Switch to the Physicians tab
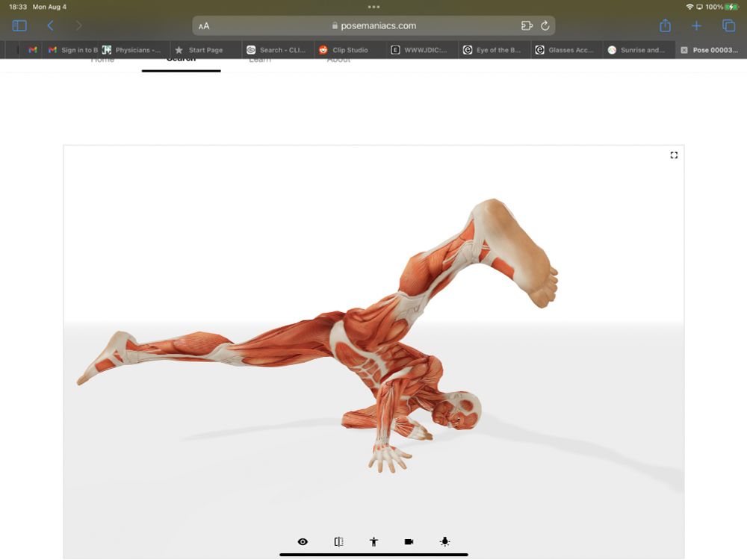The image size is (747, 560). pos(134,49)
